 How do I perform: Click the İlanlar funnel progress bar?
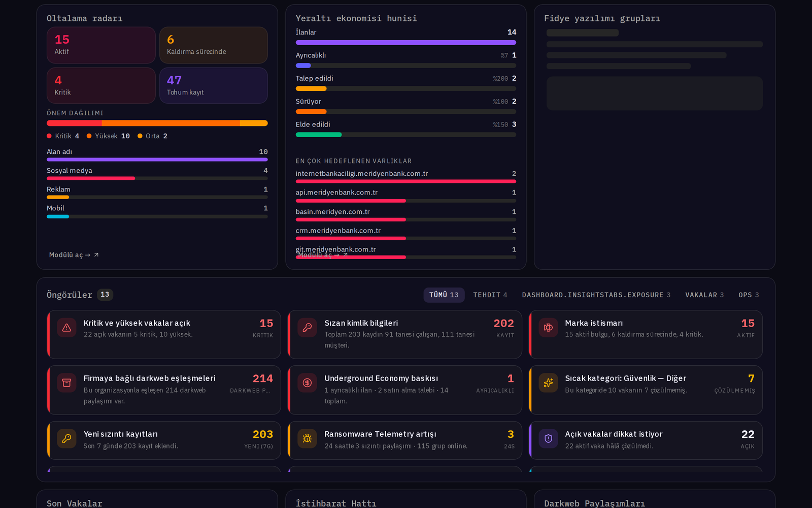pyautogui.click(x=406, y=43)
